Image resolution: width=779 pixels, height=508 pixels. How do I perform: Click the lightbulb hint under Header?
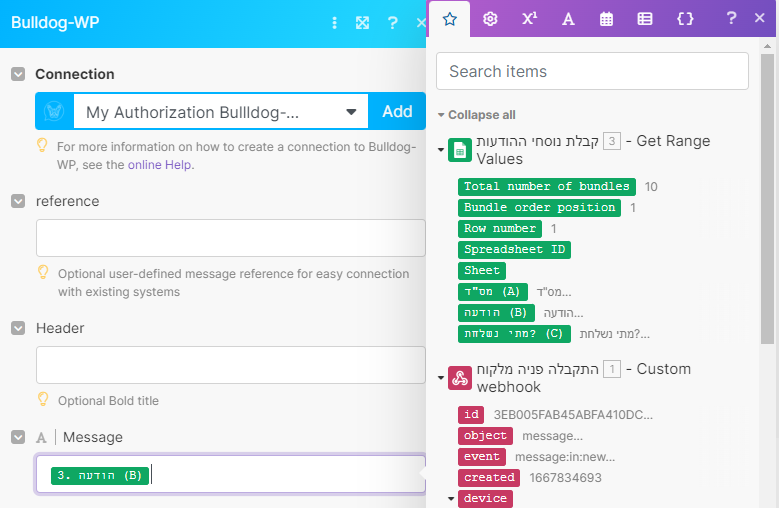click(43, 399)
